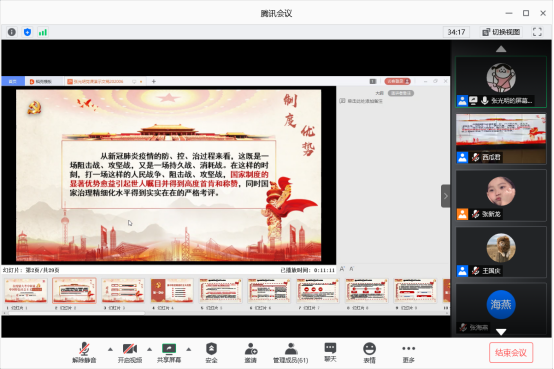Click the red 结束会议 button
This screenshot has height=369, width=554.
click(x=511, y=352)
